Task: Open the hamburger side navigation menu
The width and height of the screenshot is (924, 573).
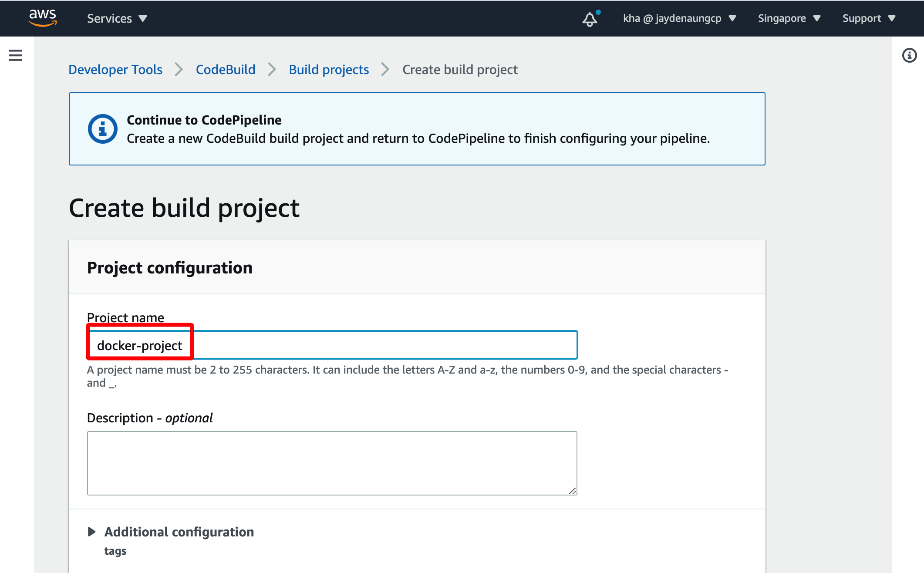Action: pos(15,55)
